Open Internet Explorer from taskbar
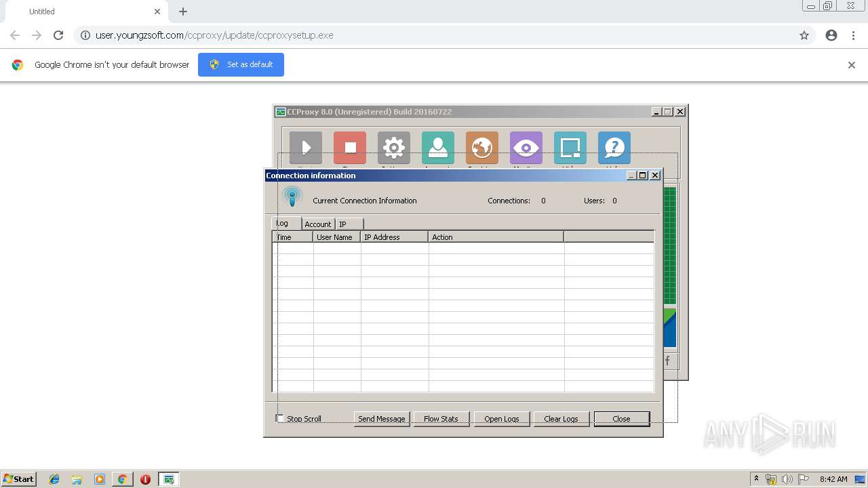This screenshot has width=868, height=488. click(54, 479)
